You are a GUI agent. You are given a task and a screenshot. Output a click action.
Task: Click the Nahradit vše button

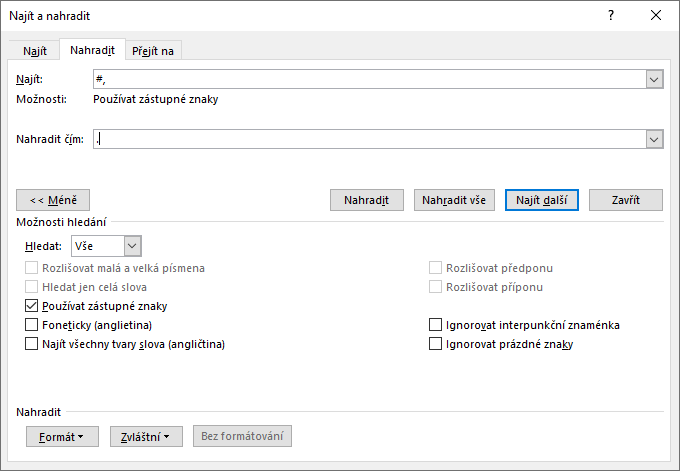point(453,200)
